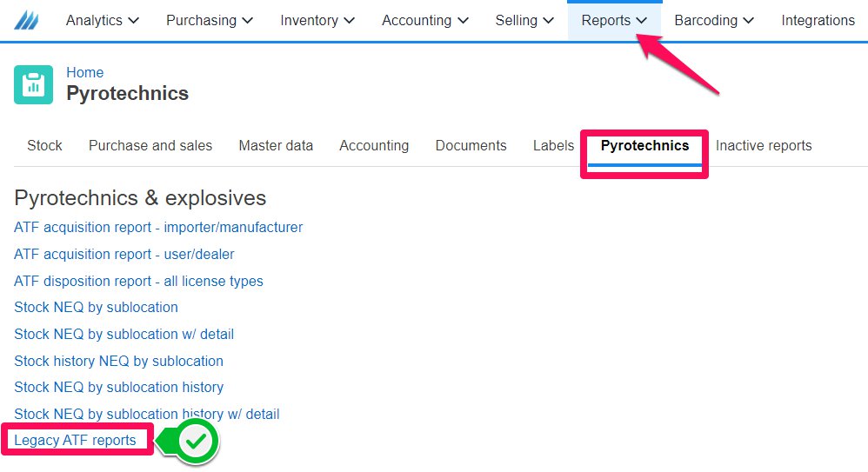Open the Accounting top menu
Screen dimensions: 868x472
tap(425, 21)
